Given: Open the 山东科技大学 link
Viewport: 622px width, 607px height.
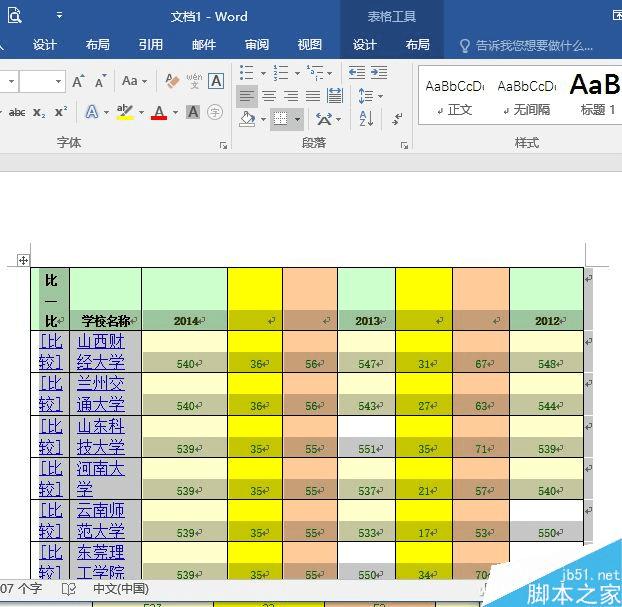Looking at the screenshot, I should [x=101, y=437].
